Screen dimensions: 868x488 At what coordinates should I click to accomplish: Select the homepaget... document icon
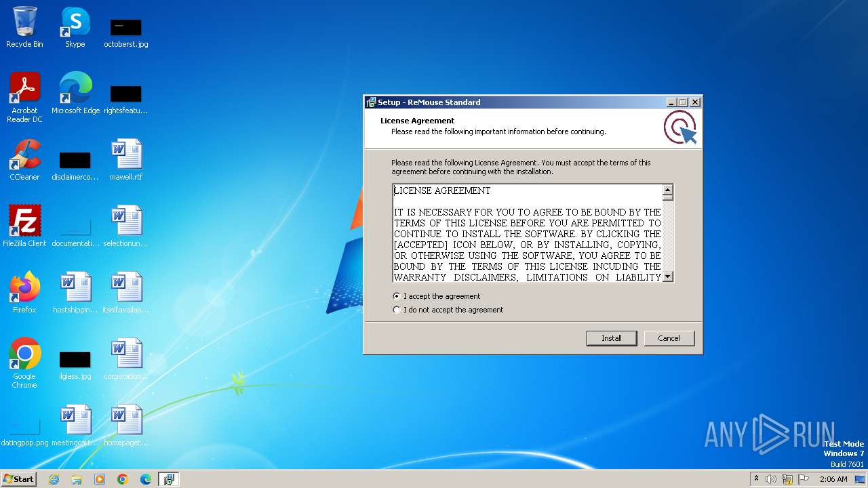click(x=125, y=425)
